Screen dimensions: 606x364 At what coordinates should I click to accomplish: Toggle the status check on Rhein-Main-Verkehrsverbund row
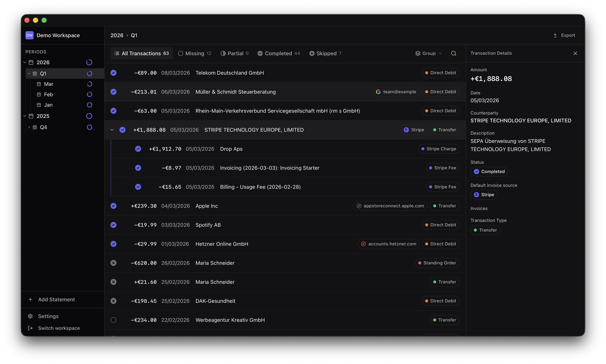point(114,111)
